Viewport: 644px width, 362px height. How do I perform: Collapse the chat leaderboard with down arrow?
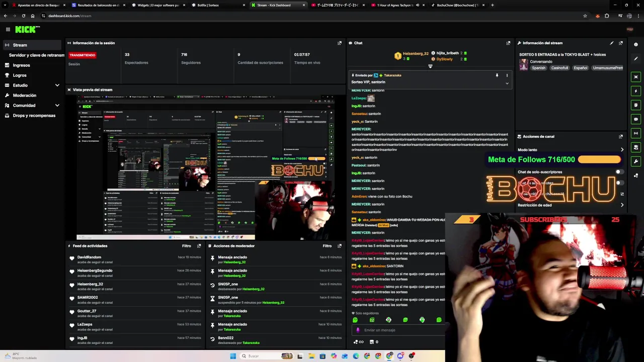(x=430, y=66)
